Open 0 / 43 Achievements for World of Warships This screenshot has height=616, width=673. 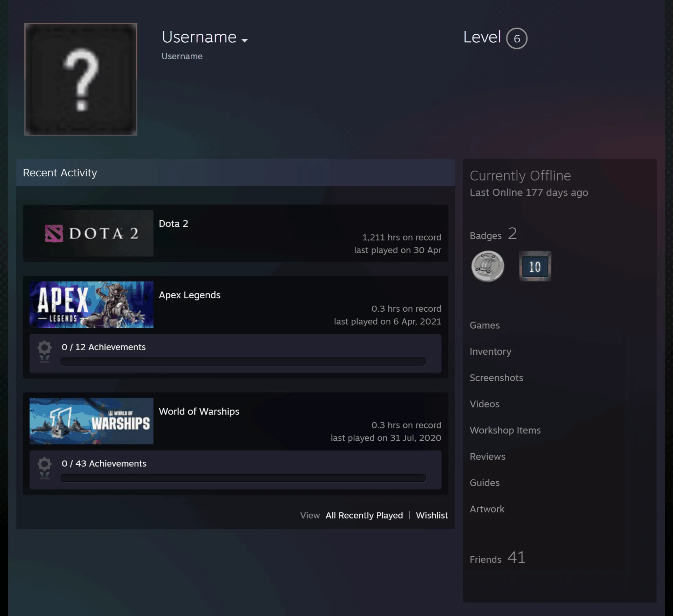pyautogui.click(x=104, y=463)
